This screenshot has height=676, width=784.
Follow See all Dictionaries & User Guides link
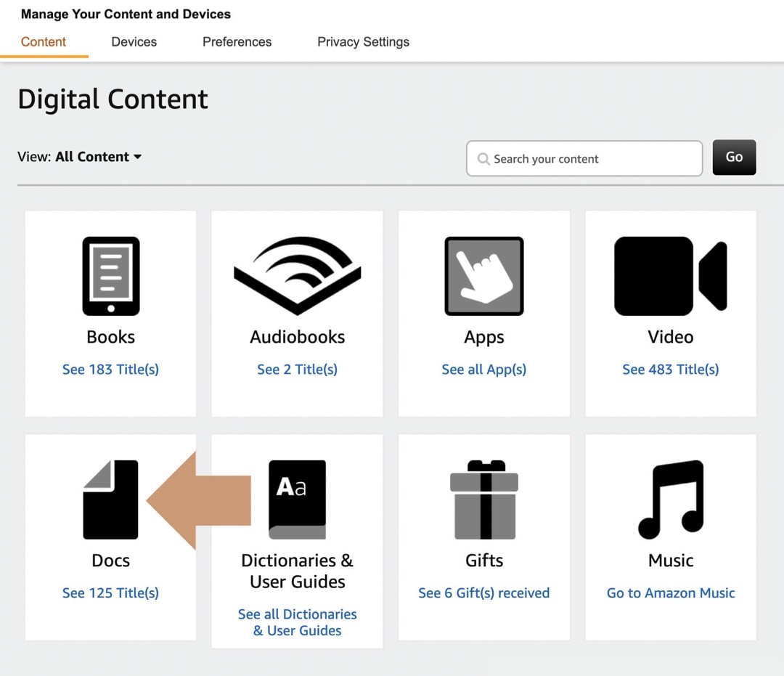pyautogui.click(x=298, y=622)
